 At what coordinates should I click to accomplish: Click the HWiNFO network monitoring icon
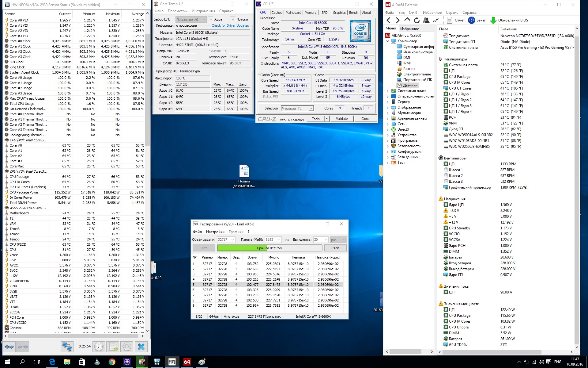click(66, 347)
